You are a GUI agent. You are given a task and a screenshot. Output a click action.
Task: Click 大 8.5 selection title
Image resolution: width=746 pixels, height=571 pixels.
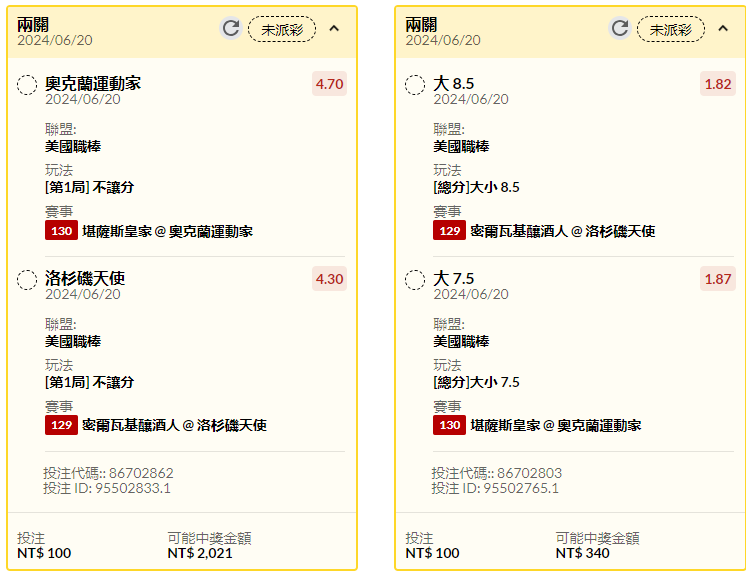454,83
